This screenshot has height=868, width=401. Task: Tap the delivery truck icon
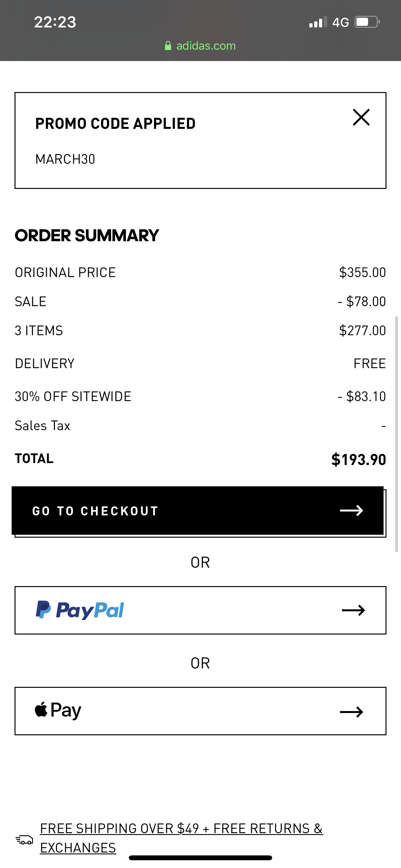[x=24, y=839]
